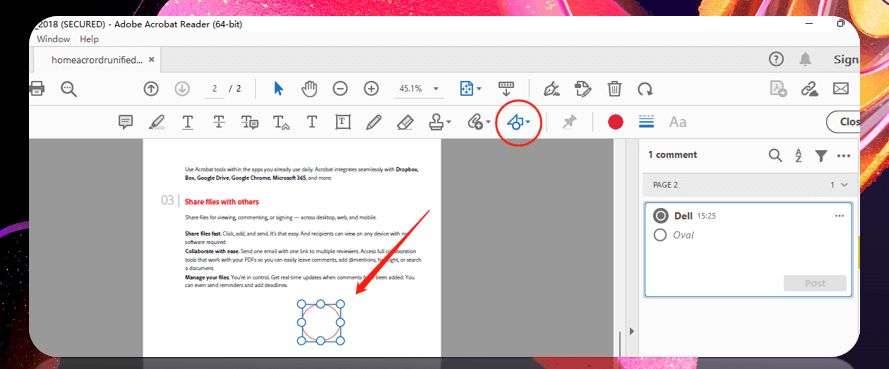Screen dimensions: 889x369
Task: Select the Strikethrough text tool
Action: pyautogui.click(x=219, y=122)
